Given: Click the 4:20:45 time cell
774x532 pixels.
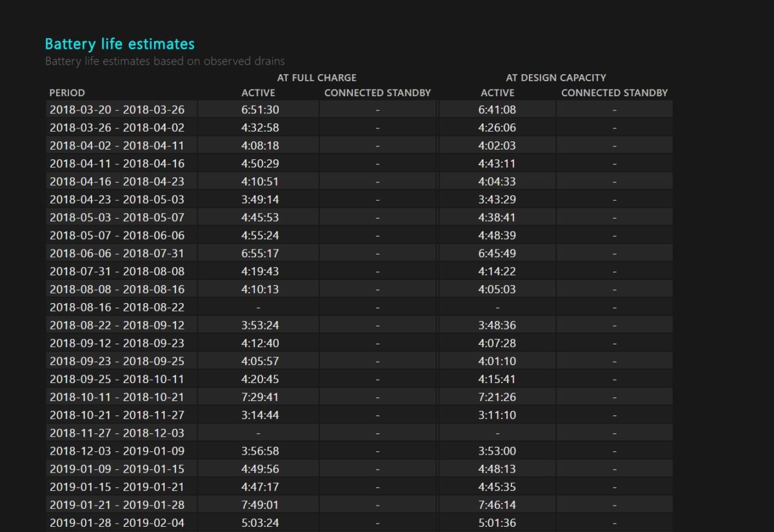Looking at the screenshot, I should pyautogui.click(x=261, y=379).
